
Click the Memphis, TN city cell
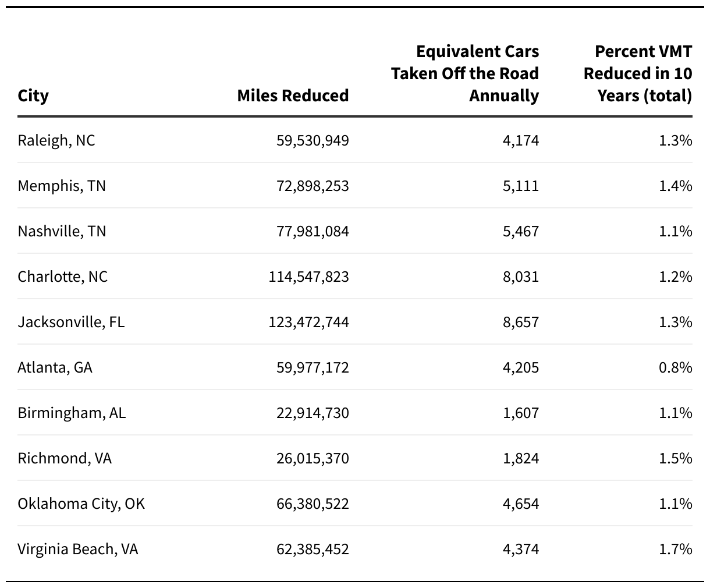click(x=62, y=186)
